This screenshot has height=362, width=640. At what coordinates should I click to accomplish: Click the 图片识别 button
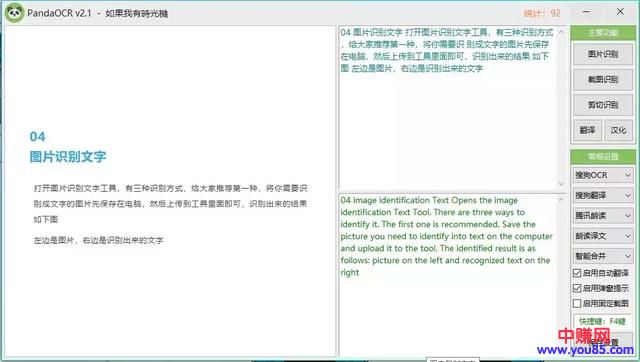click(603, 54)
